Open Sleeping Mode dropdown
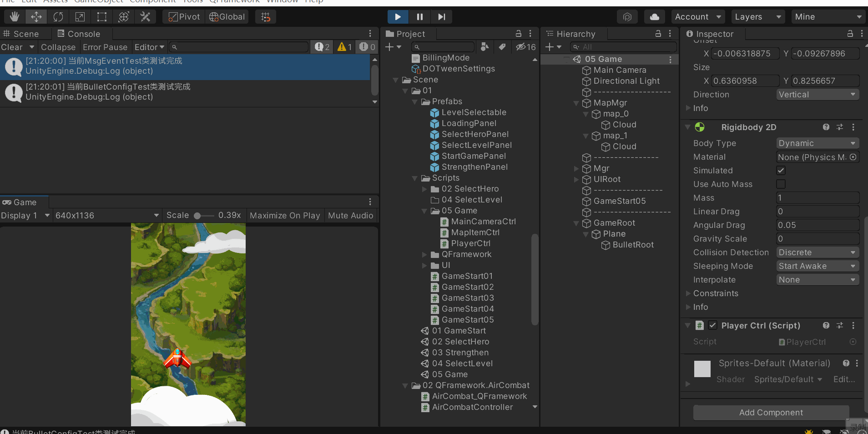Viewport: 868px width, 434px height. coord(818,266)
